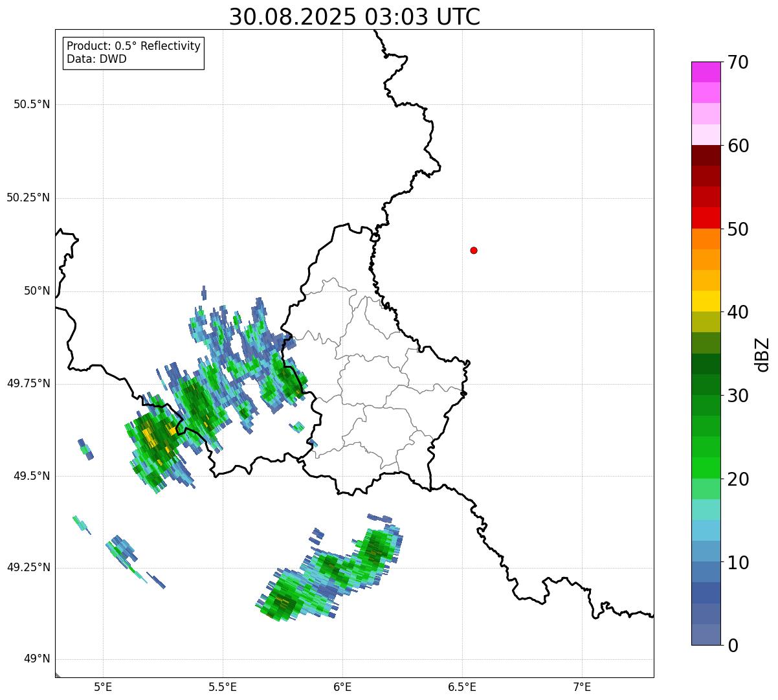
Task: Select the 49.5°N latitude label
Action: [x=32, y=476]
